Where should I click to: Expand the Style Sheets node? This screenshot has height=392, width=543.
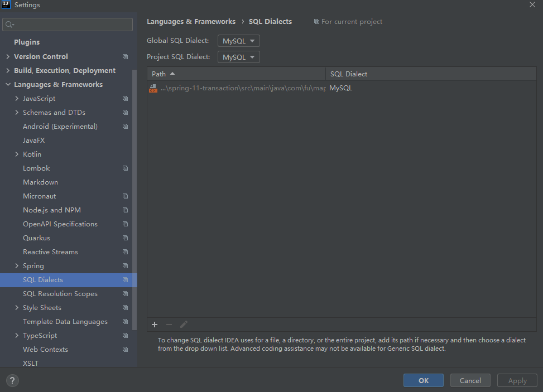click(17, 308)
